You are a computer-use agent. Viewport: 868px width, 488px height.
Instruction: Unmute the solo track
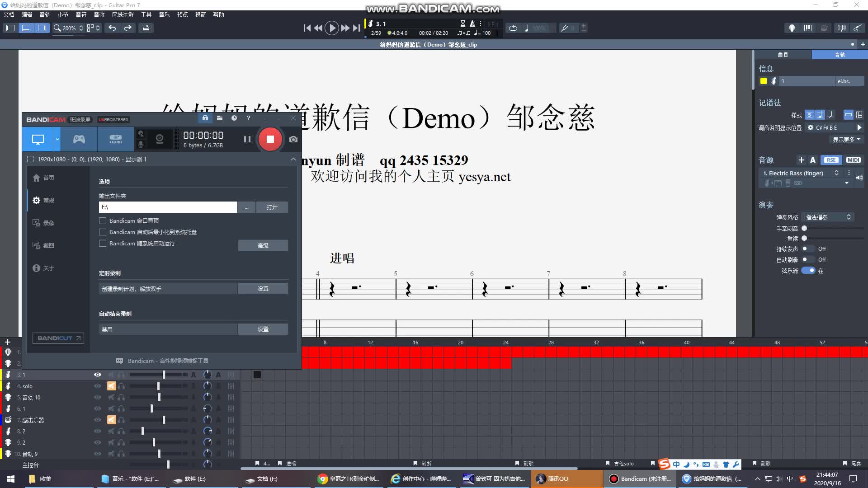pos(111,386)
